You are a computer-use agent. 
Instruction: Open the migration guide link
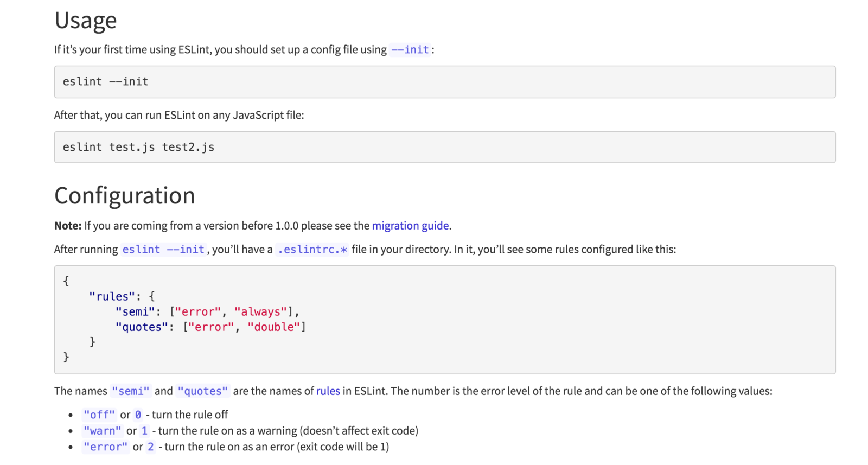pos(410,226)
